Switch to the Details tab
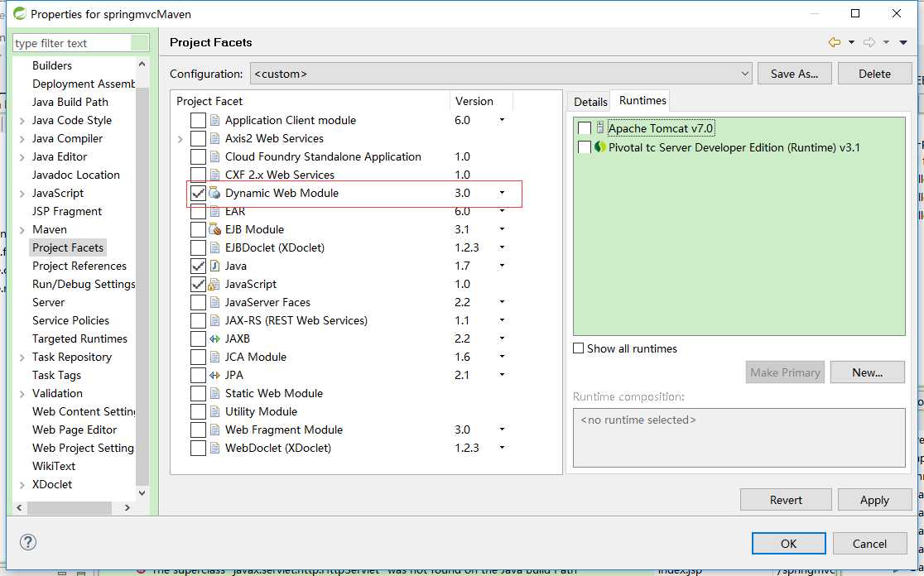This screenshot has width=924, height=576. pos(590,102)
